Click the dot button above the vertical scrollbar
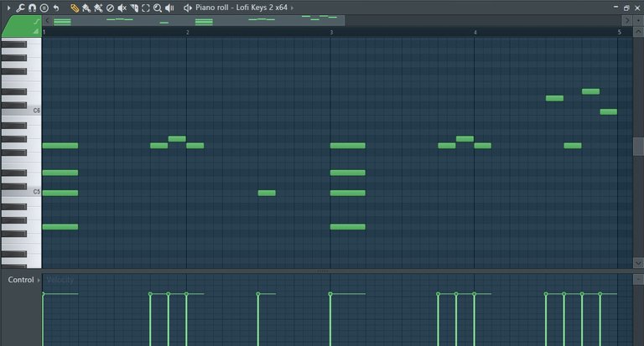644x346 pixels. 638,20
